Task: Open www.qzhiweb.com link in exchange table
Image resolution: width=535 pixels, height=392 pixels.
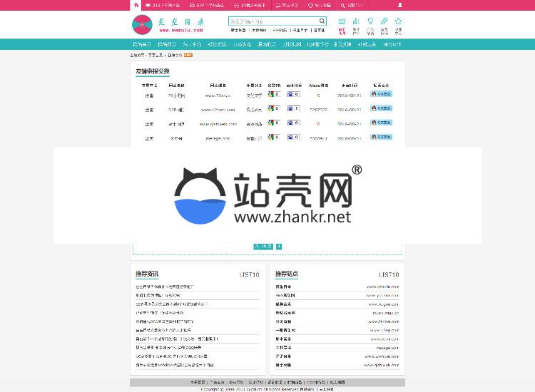Action: point(218,124)
